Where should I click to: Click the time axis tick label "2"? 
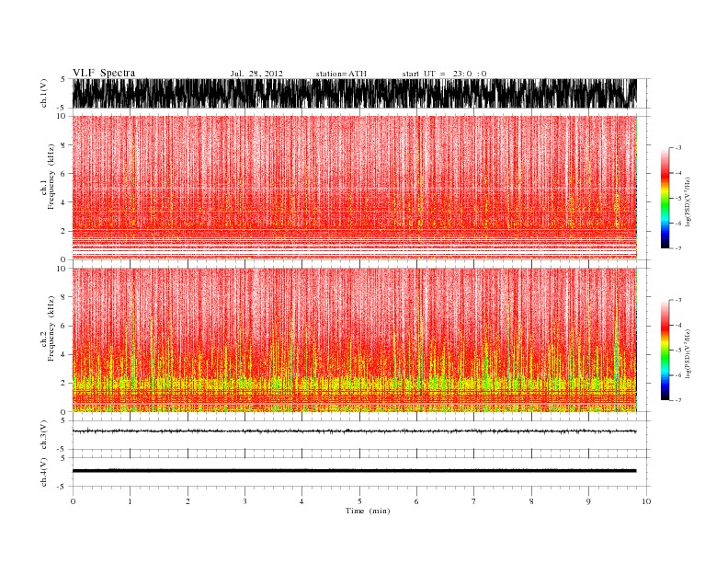tap(188, 501)
